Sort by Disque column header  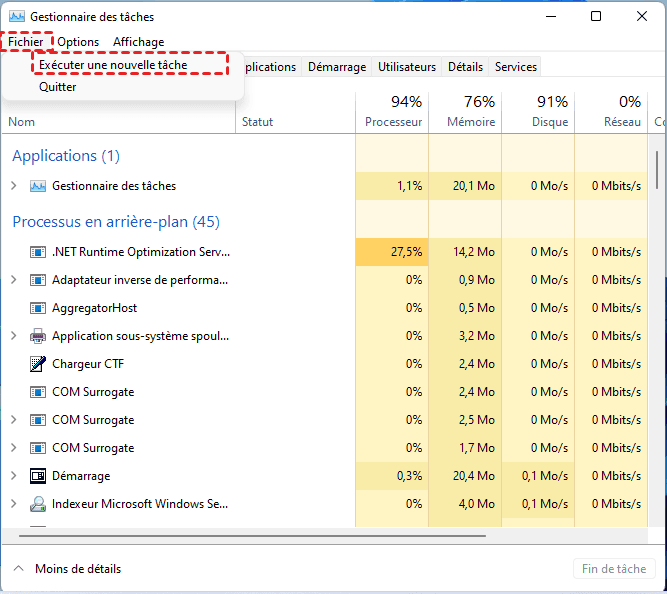point(539,112)
